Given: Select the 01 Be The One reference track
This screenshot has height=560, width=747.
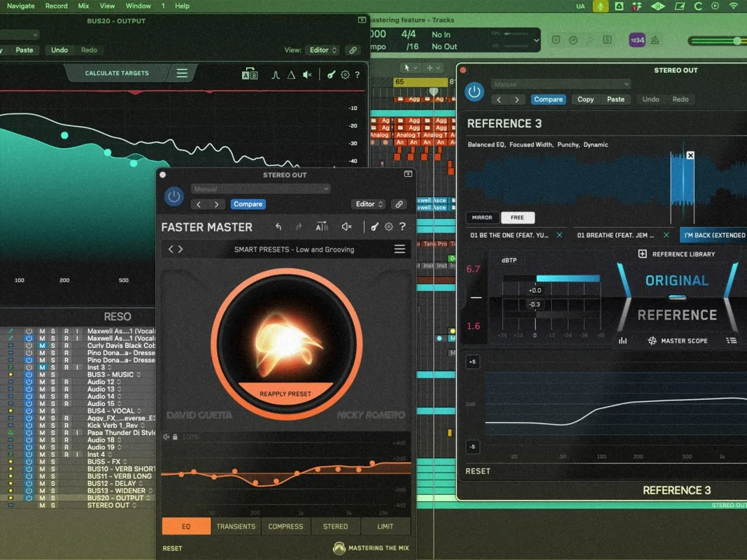Looking at the screenshot, I should [508, 235].
